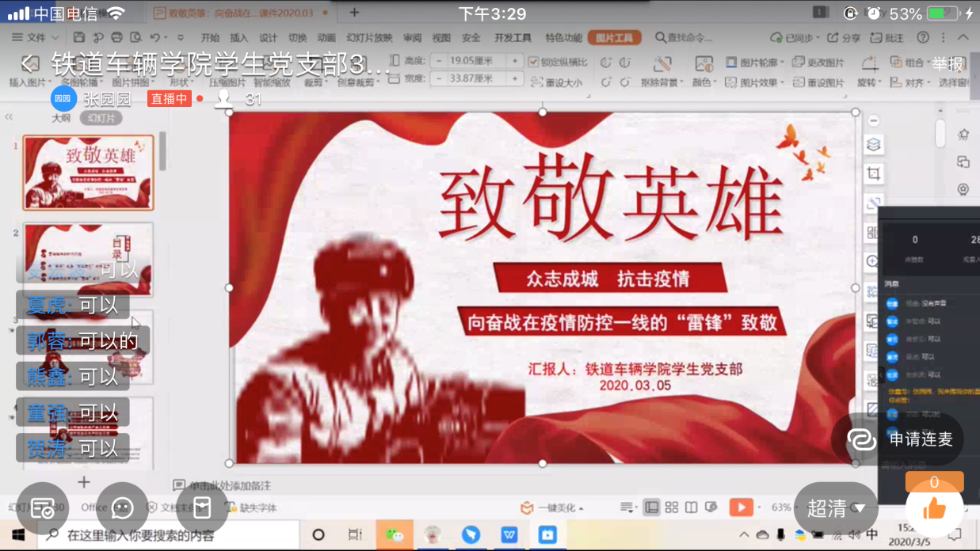This screenshot has height=551, width=980.
Task: Click the 批注 comment button
Action: pyautogui.click(x=887, y=37)
